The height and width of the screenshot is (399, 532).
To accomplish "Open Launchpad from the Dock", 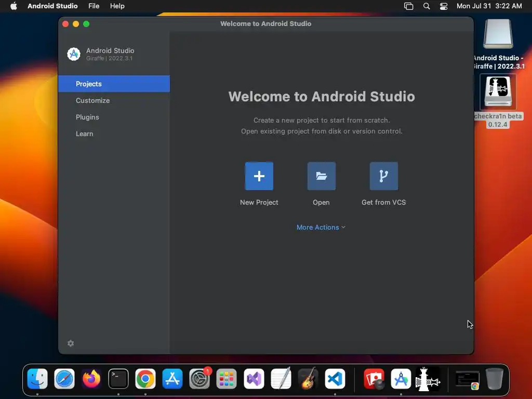I will coord(227,379).
